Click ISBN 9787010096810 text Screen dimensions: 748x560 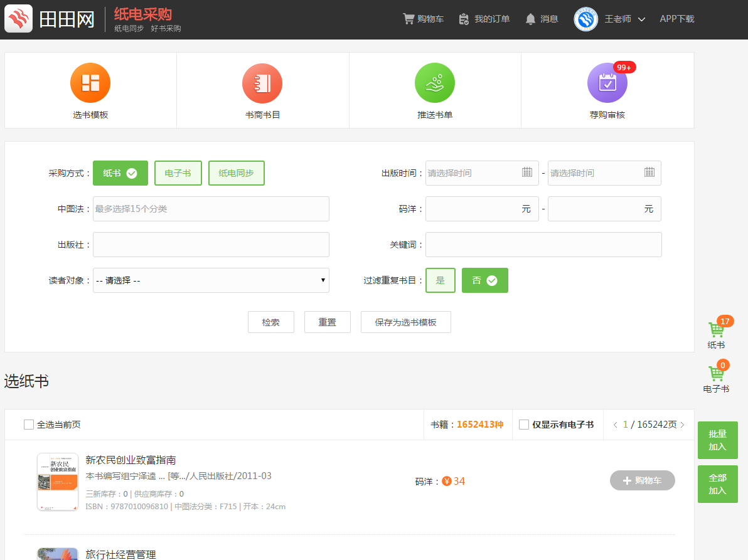[127, 507]
